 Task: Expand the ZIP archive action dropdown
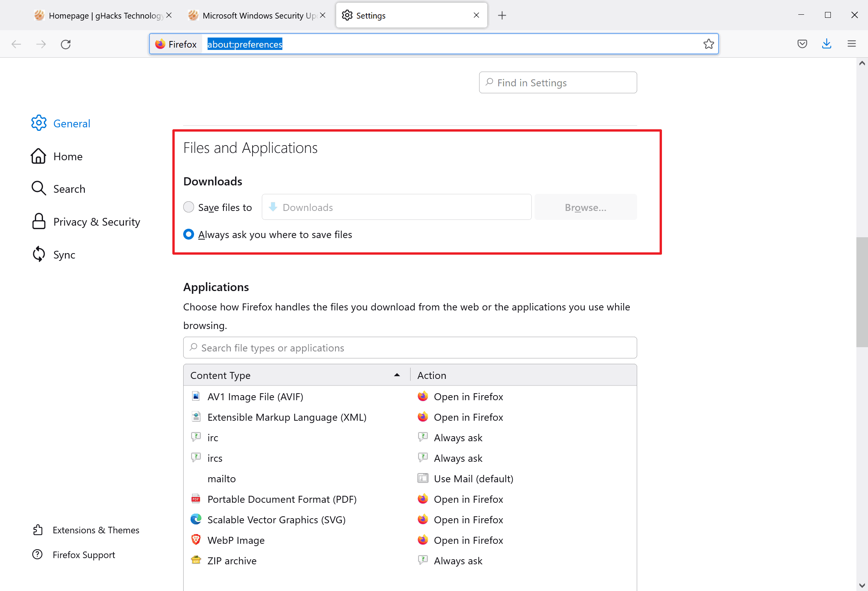coord(523,561)
